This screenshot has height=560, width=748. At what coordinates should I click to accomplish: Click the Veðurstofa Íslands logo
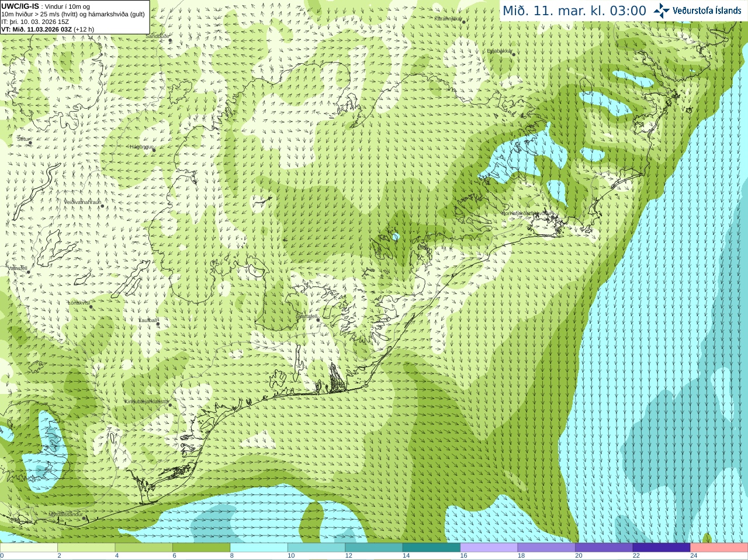click(697, 11)
